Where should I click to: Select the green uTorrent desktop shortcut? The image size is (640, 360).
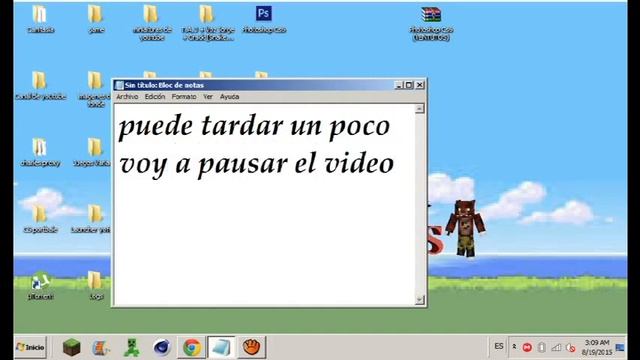[40, 285]
